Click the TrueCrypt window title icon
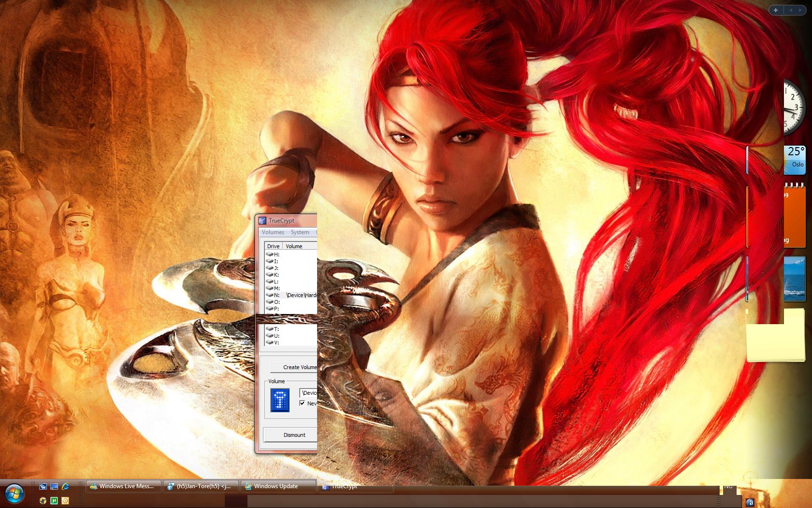The image size is (812, 508). [x=262, y=221]
